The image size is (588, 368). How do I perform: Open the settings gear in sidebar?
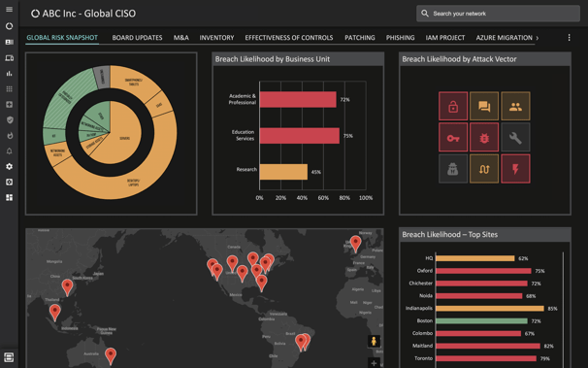pyautogui.click(x=10, y=166)
